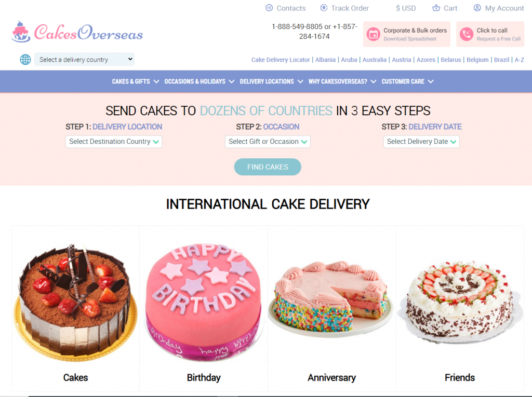
Task: Click the globe icon beside country selector
Action: coord(25,59)
